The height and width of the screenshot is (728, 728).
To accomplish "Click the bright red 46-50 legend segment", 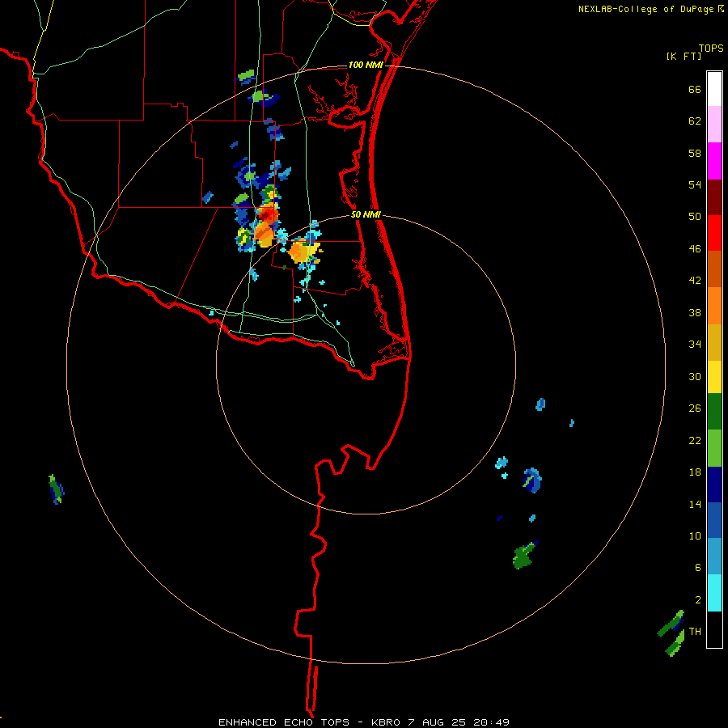I will click(x=714, y=233).
